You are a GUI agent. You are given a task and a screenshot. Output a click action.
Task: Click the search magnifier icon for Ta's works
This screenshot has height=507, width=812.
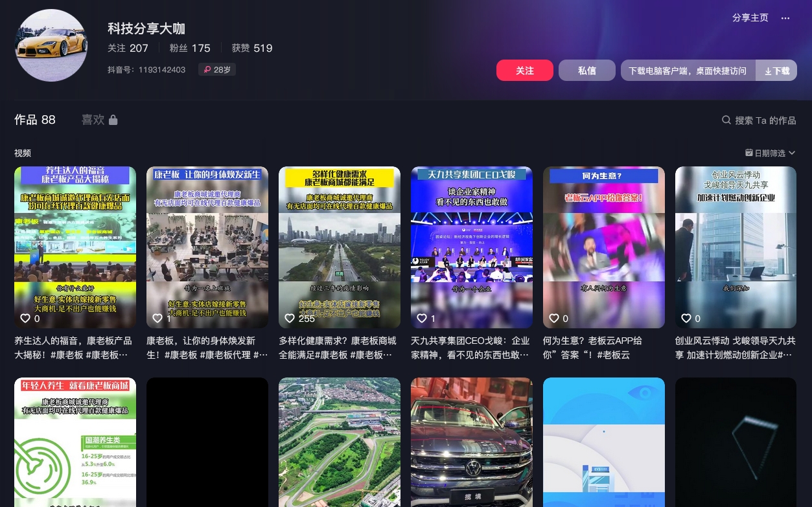(726, 120)
